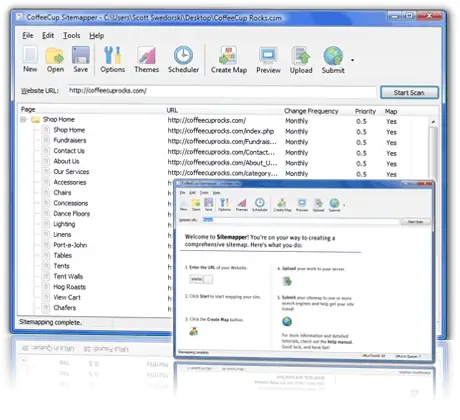
Task: Click the Save icon in the small front window
Action: click(x=209, y=203)
